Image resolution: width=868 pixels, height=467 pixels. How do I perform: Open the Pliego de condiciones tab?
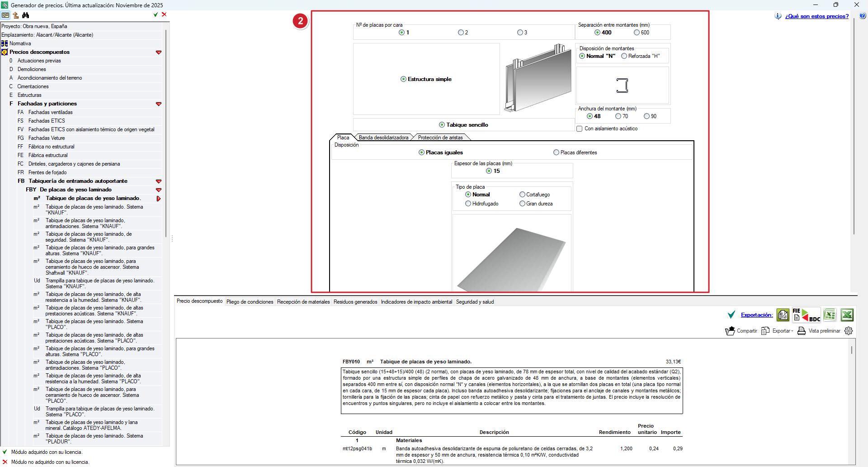250,302
